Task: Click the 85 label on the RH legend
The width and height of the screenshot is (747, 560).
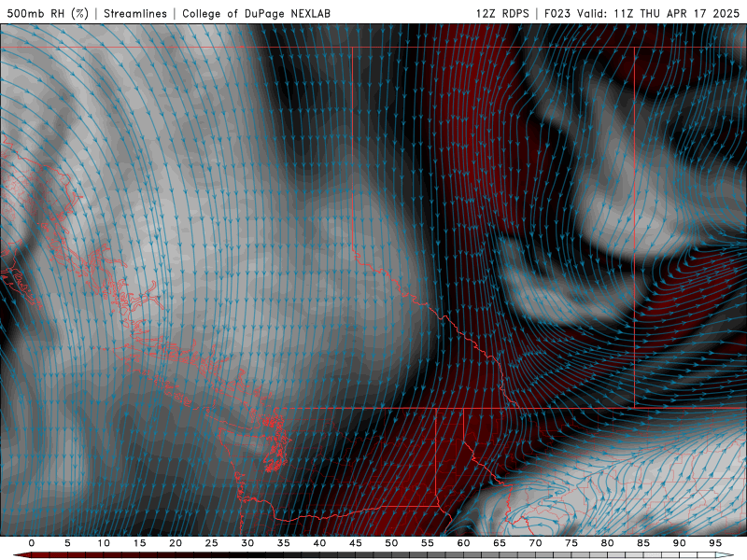Action: (x=643, y=543)
